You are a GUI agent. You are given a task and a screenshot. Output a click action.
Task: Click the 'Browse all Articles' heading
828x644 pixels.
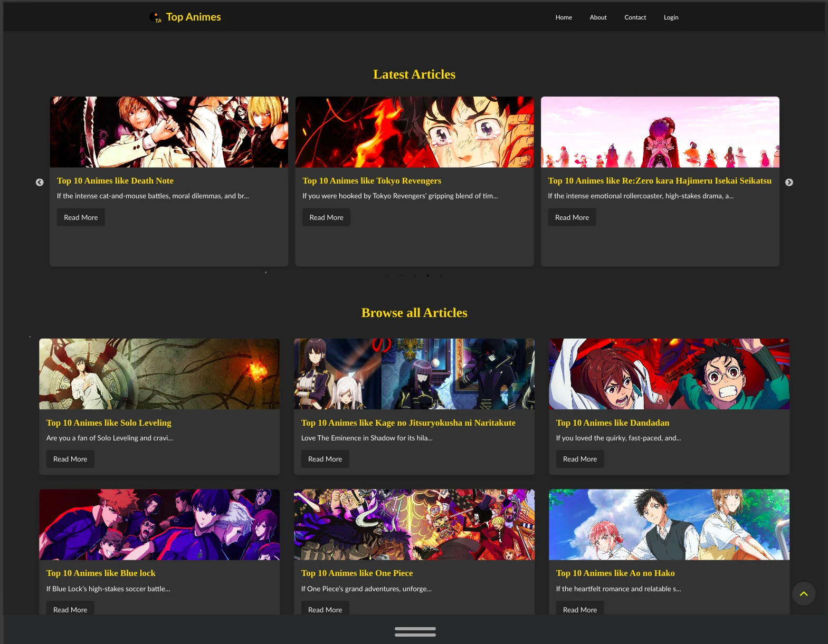[x=414, y=313]
